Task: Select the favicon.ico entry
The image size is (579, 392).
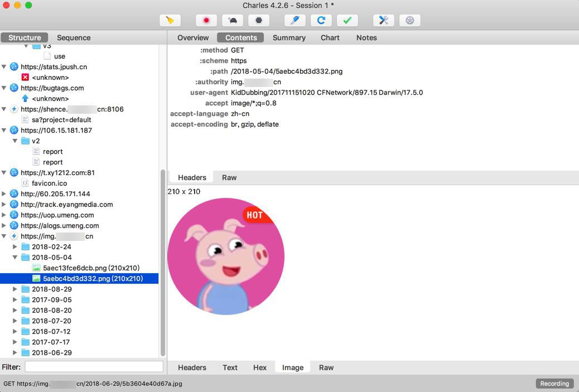Action: (49, 183)
